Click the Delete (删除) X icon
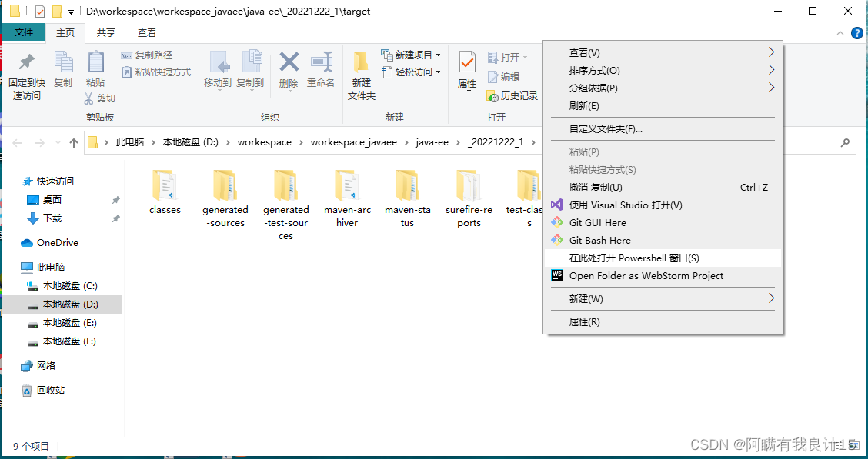The height and width of the screenshot is (459, 868). coord(289,62)
